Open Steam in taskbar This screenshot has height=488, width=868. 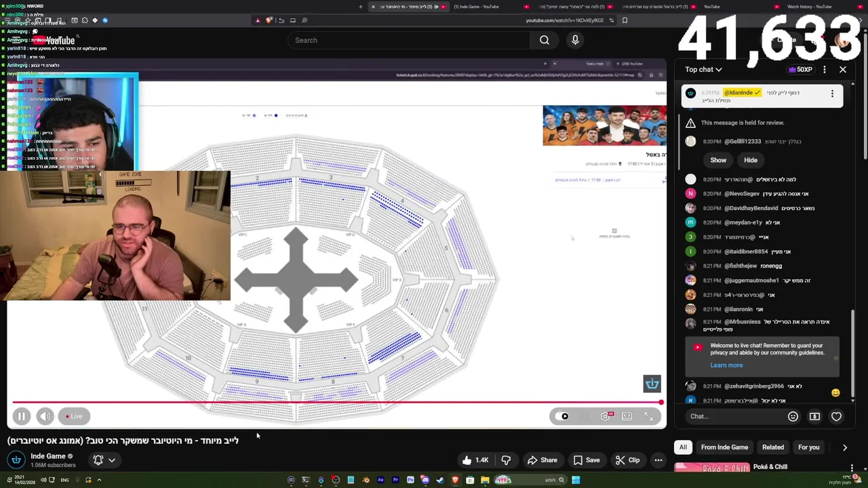(440, 480)
